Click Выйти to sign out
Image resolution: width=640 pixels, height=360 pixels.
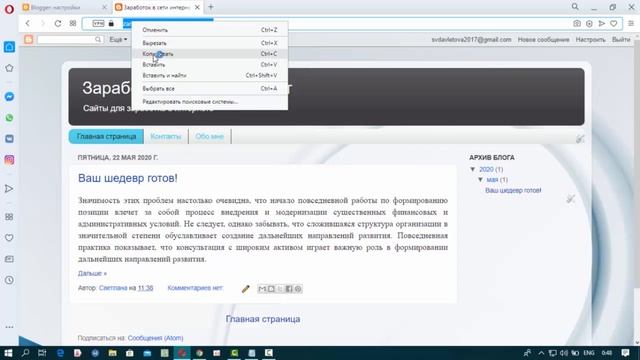coord(621,40)
